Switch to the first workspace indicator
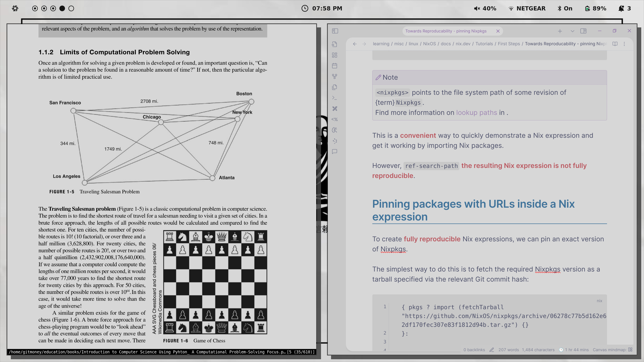644x362 pixels. point(35,8)
